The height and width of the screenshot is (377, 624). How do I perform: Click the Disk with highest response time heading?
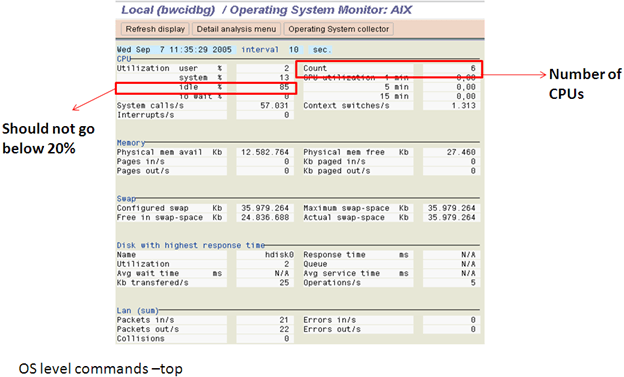(x=191, y=245)
